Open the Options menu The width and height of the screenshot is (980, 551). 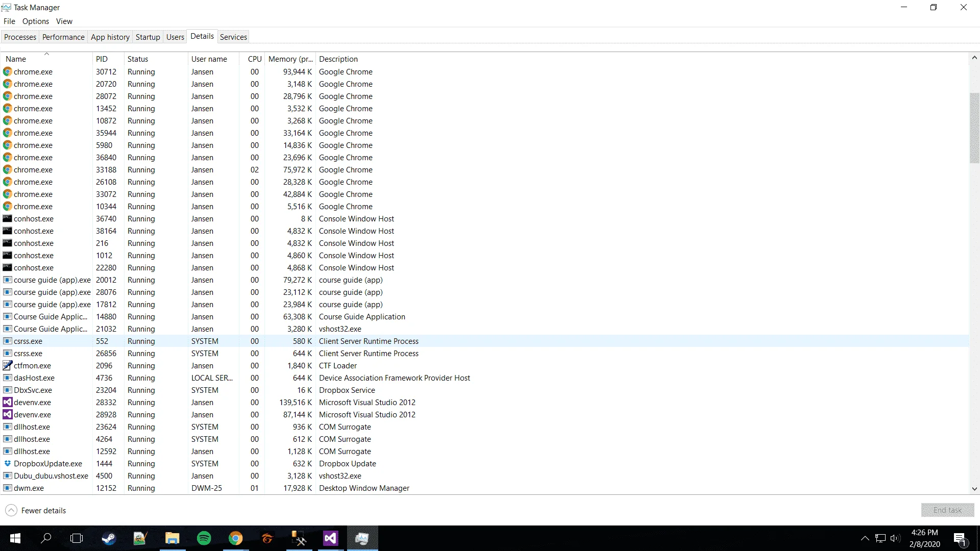coord(36,21)
